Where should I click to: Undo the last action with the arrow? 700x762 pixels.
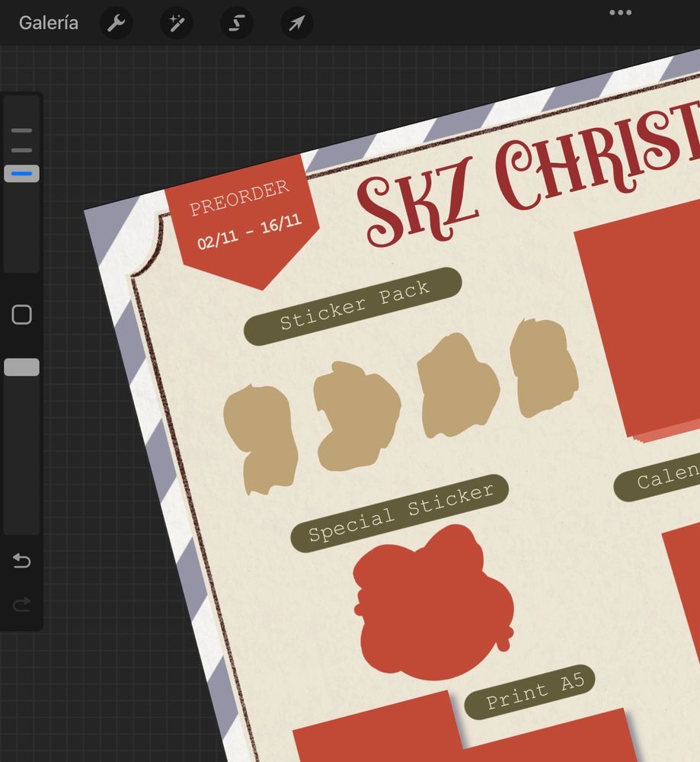(x=21, y=561)
